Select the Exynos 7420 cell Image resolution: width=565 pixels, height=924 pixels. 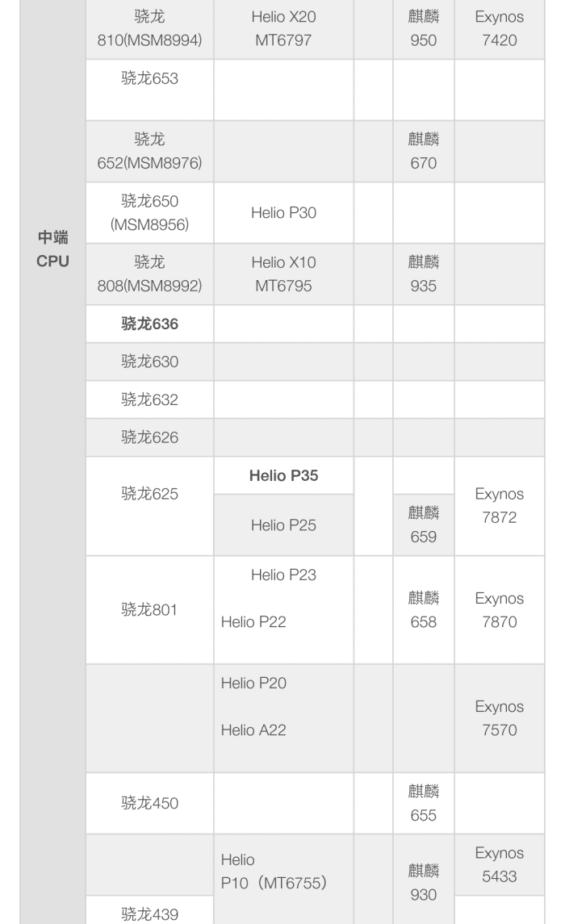pyautogui.click(x=499, y=28)
